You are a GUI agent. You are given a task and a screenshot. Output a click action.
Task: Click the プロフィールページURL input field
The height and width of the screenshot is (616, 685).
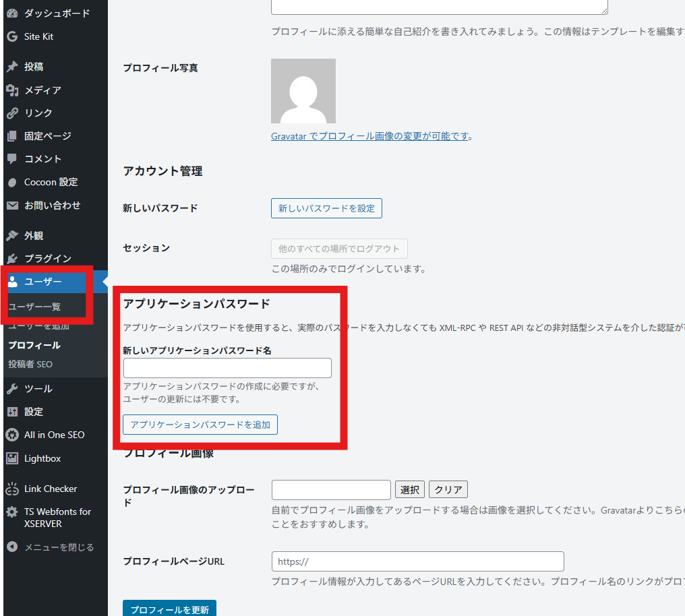tap(417, 561)
